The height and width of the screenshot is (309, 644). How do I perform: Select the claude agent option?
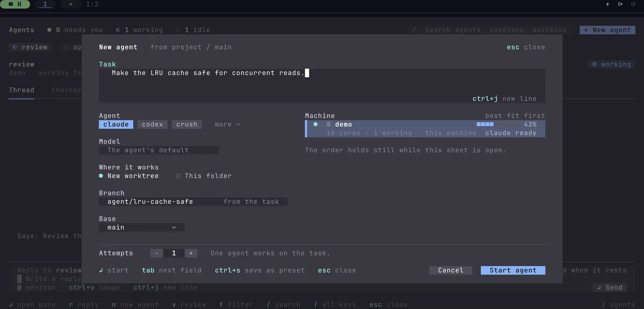[x=116, y=124]
